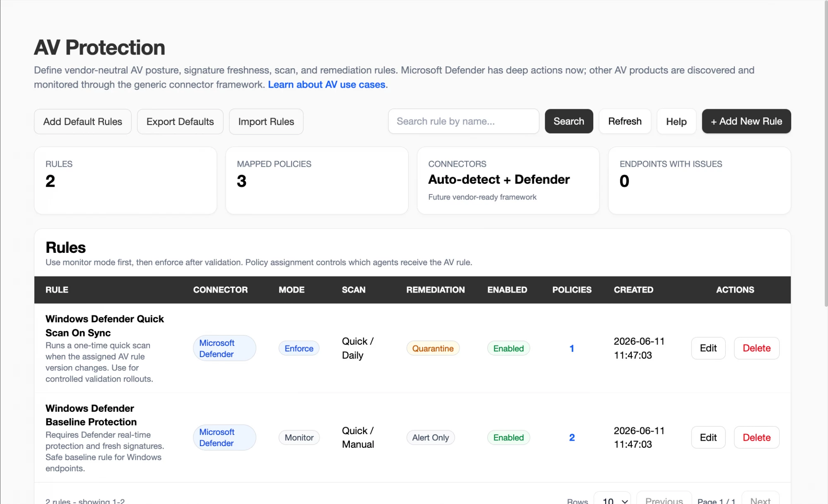Open the CONNECTORS Auto-detect + Defender card
The image size is (828, 504).
click(508, 180)
